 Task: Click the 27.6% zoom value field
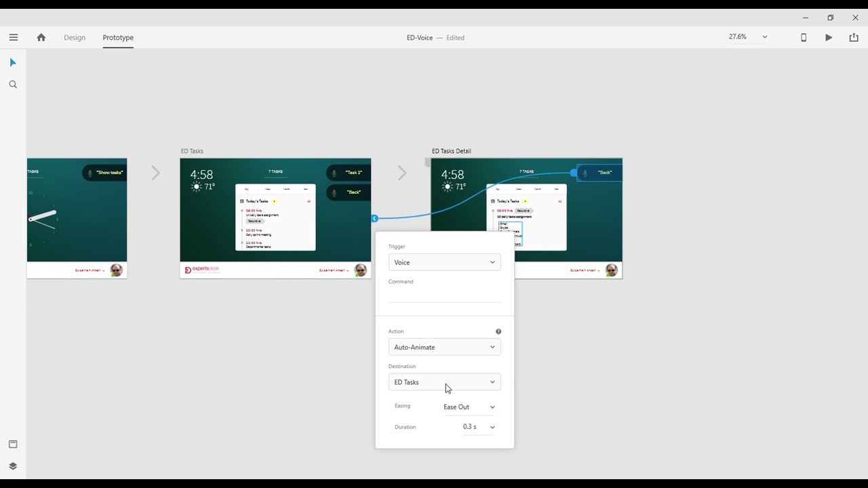point(738,37)
